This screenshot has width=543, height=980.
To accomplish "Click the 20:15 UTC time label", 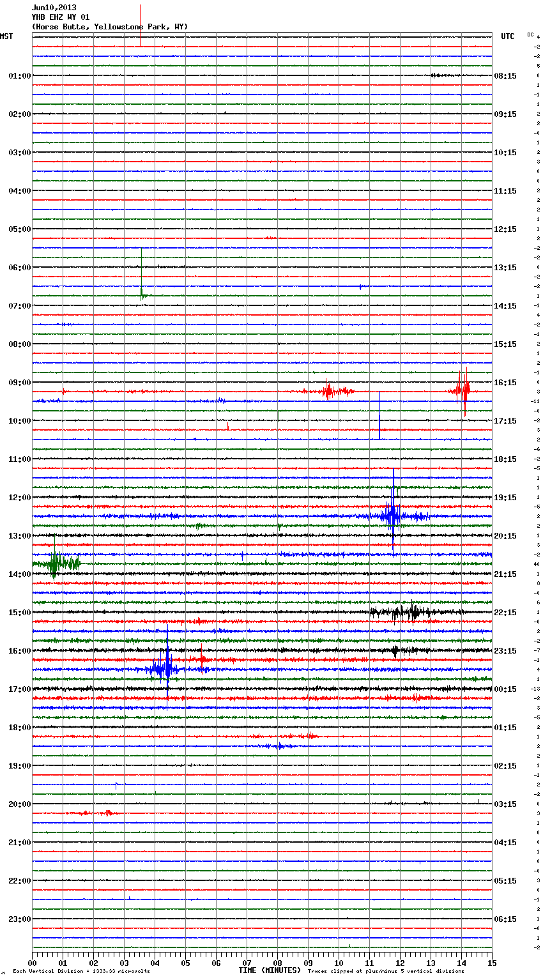I will (505, 536).
